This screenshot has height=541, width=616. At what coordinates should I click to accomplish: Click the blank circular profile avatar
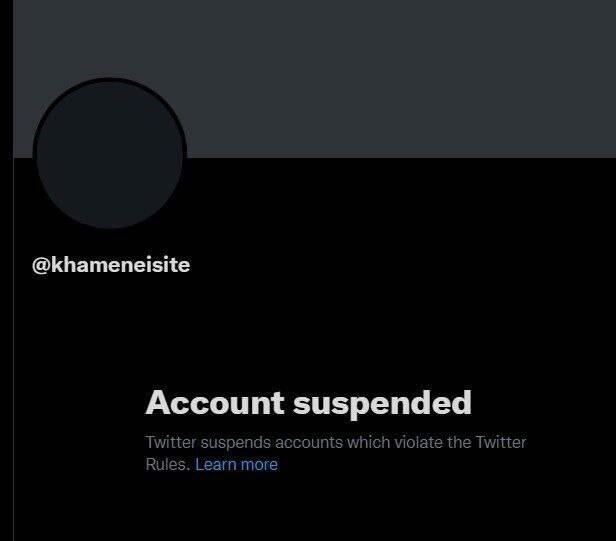(x=110, y=153)
